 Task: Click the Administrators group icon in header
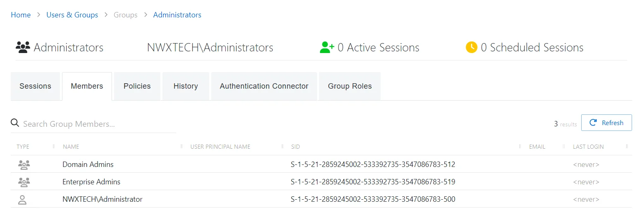point(23,47)
